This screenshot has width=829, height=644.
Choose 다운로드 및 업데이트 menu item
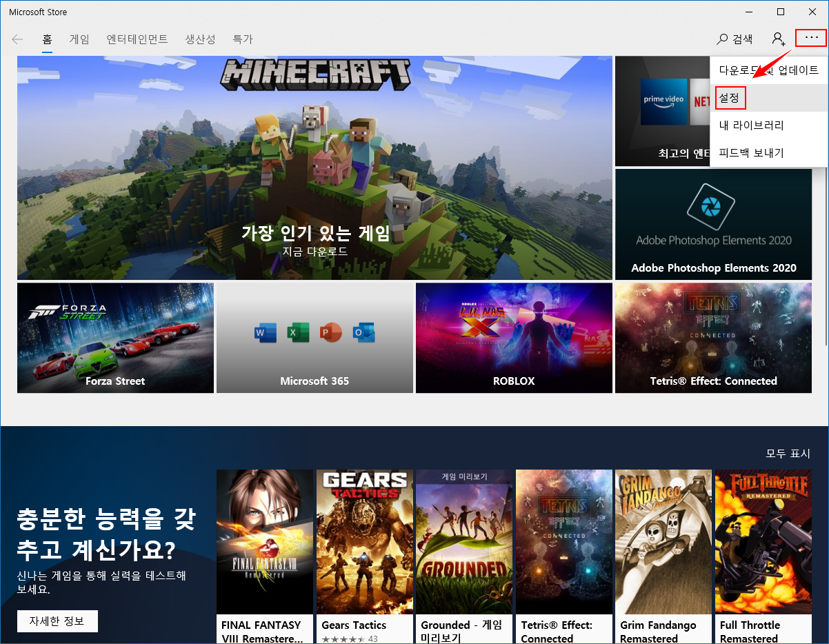[x=769, y=70]
